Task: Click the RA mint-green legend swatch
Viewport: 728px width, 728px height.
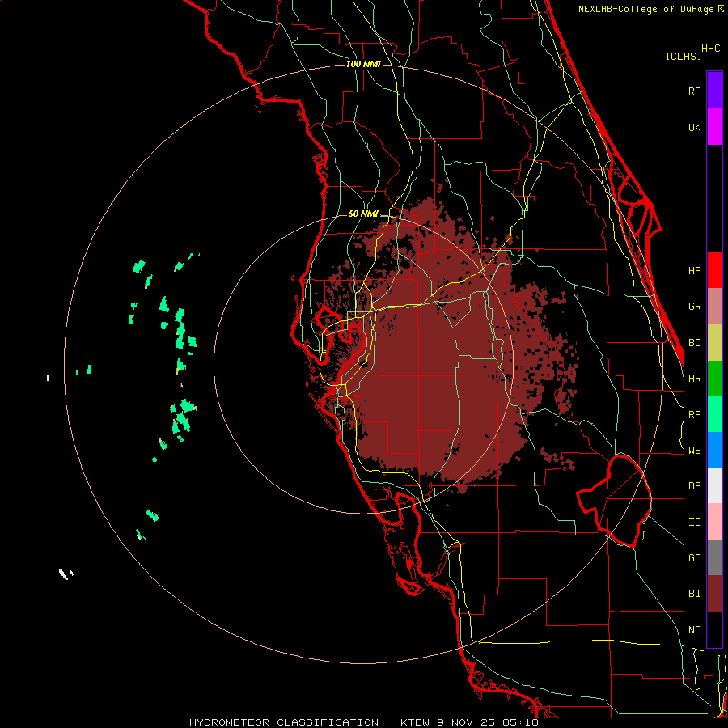Action: point(714,414)
